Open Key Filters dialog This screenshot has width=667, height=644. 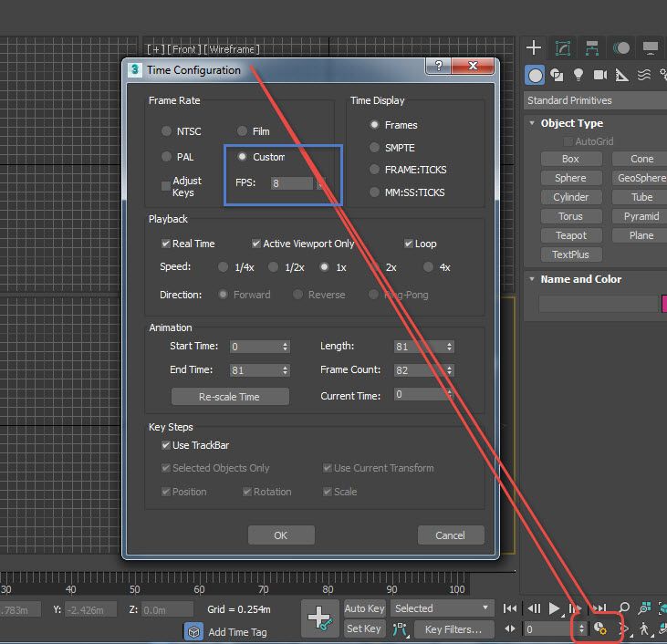tap(453, 629)
